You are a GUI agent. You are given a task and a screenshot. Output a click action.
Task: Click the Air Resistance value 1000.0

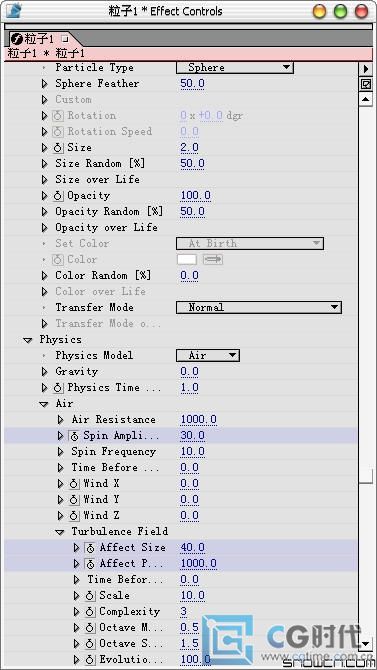pyautogui.click(x=198, y=420)
